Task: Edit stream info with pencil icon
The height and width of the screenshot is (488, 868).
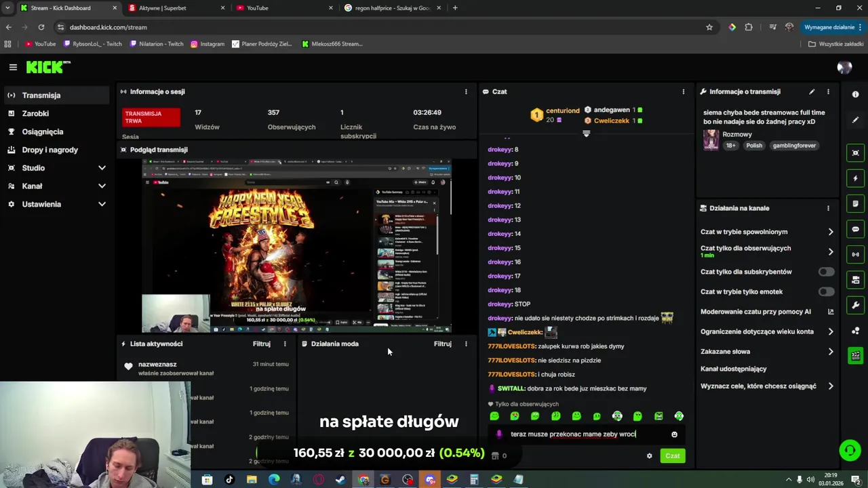Action: pyautogui.click(x=812, y=91)
